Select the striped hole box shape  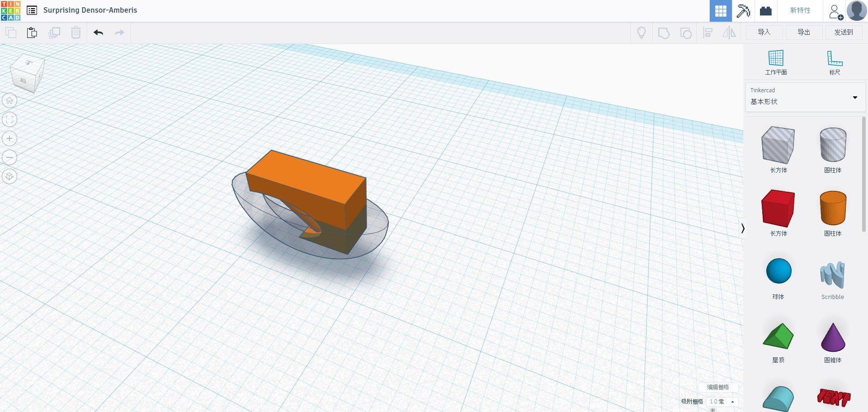pyautogui.click(x=778, y=145)
